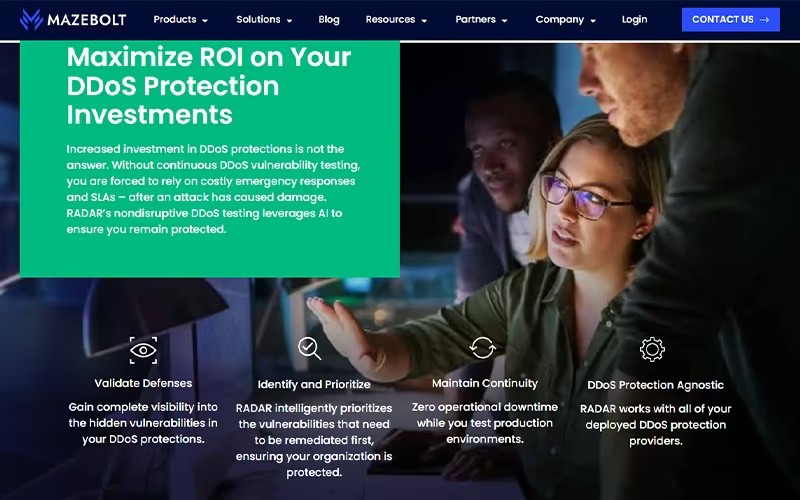The image size is (800, 500).
Task: Click the 'Identify and Prioritize' heading
Action: tap(314, 385)
